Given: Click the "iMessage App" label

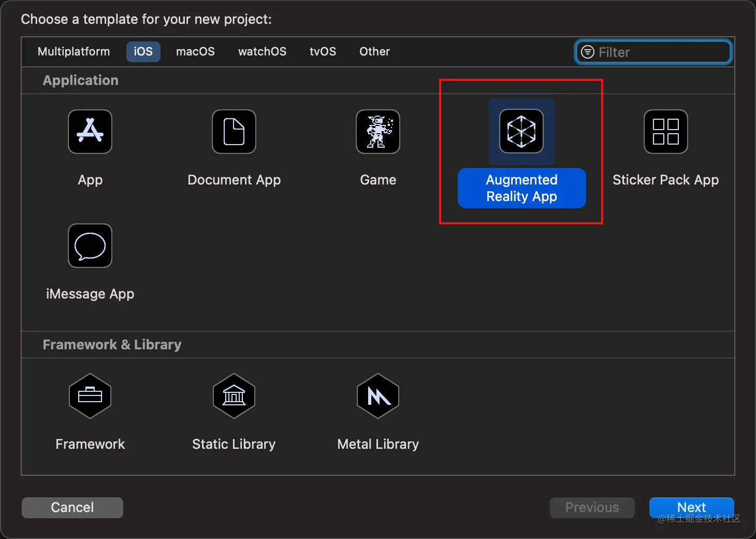Looking at the screenshot, I should pos(90,294).
